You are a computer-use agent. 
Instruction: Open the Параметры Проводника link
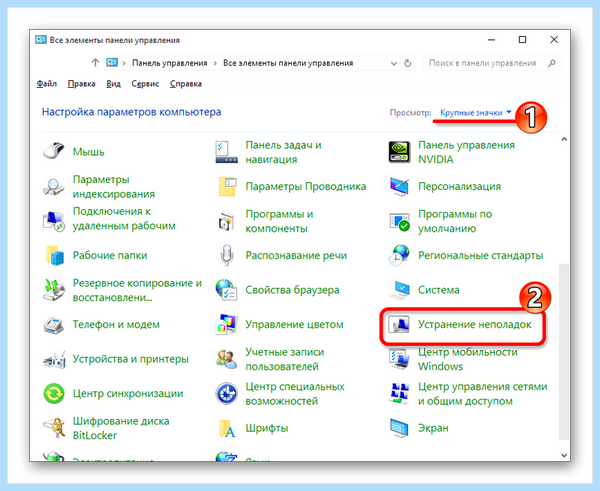306,186
